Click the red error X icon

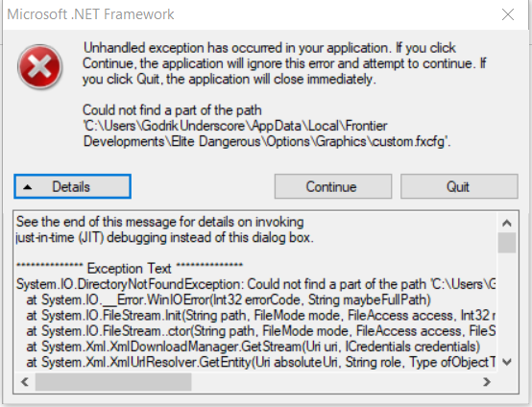(39, 66)
